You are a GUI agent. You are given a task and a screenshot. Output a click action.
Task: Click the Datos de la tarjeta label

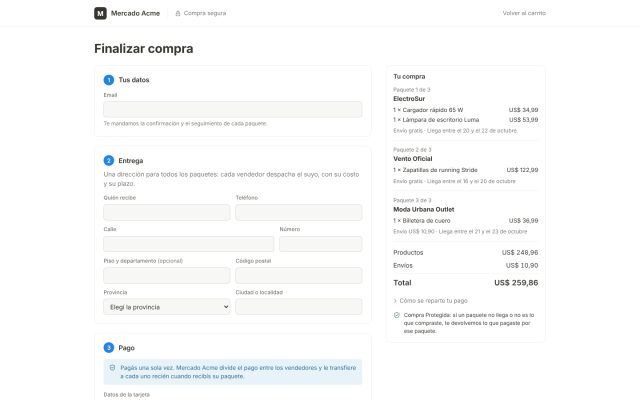click(127, 395)
